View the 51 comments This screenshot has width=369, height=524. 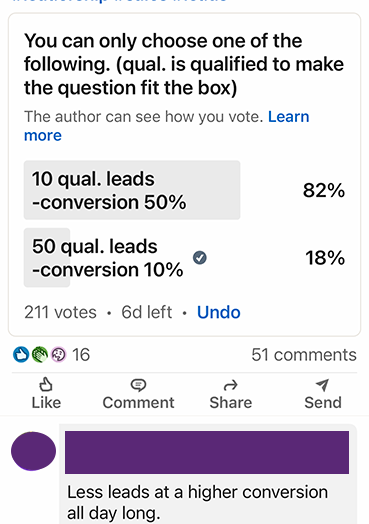304,355
